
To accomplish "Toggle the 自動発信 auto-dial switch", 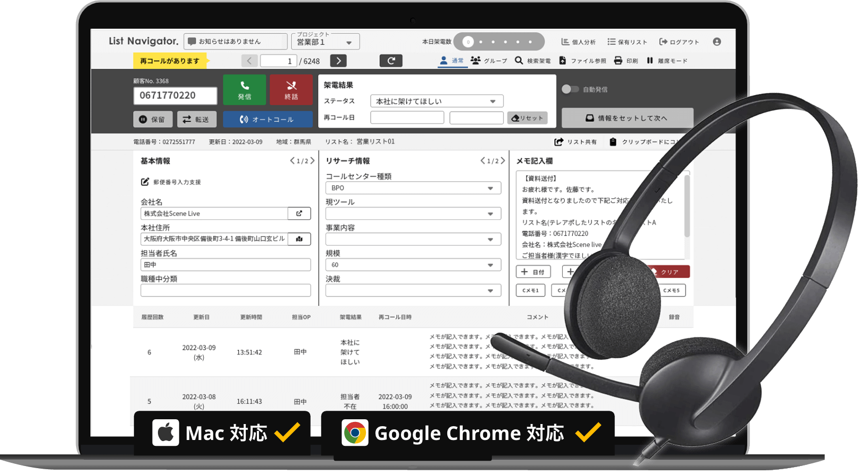I will [570, 89].
